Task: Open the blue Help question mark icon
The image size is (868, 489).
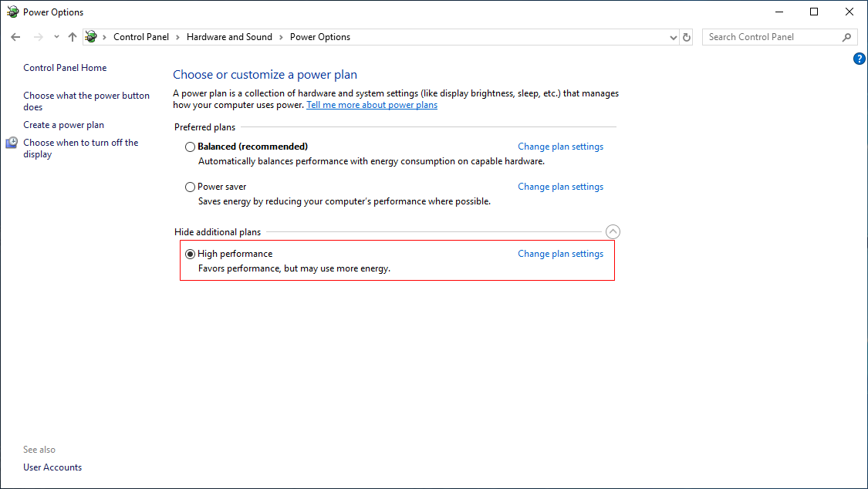Action: click(860, 59)
